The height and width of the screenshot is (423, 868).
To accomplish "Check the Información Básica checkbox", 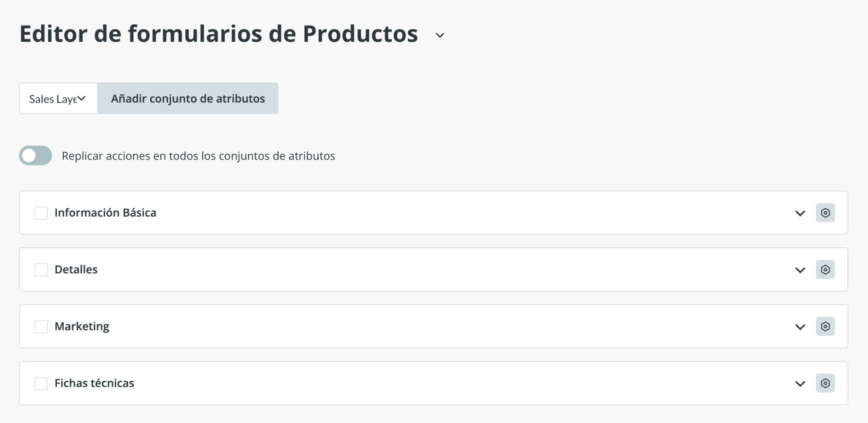I will 41,213.
